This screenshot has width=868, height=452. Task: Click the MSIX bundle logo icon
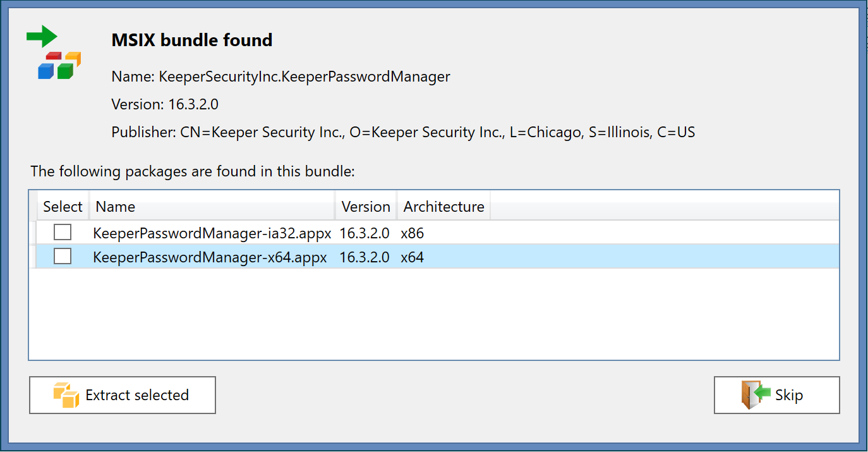(54, 53)
